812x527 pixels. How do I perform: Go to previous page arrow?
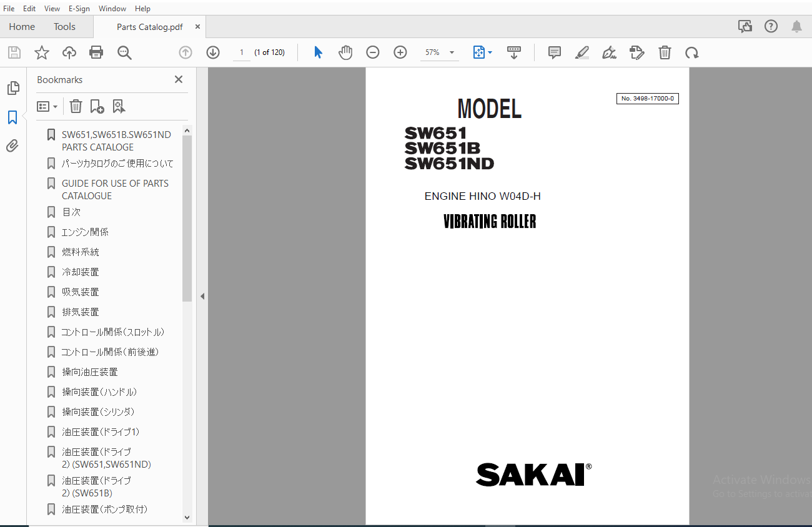tap(186, 52)
